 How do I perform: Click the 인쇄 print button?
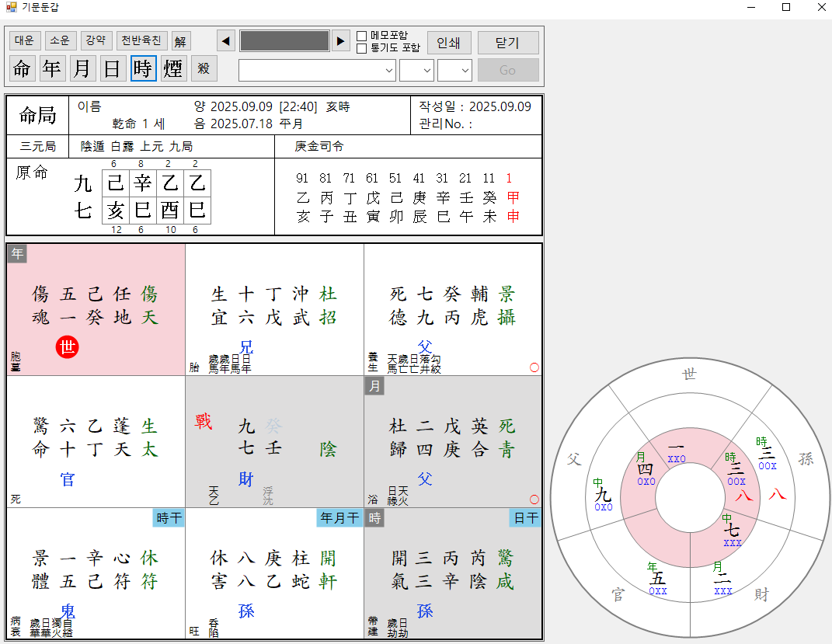click(449, 43)
